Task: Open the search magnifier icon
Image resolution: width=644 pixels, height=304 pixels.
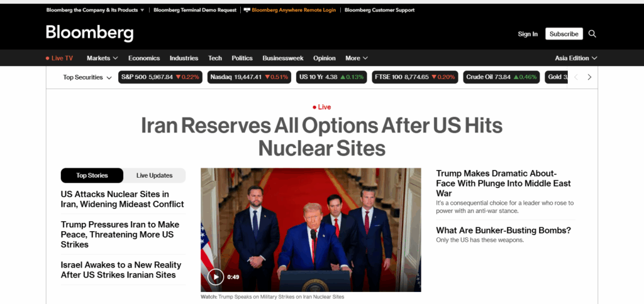Action: coord(592,34)
